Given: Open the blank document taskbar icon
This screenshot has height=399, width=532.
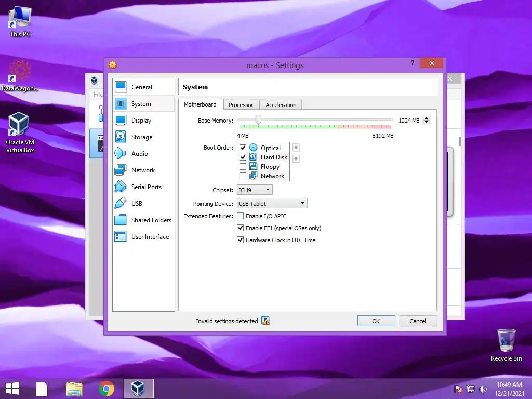Looking at the screenshot, I should tap(42, 389).
